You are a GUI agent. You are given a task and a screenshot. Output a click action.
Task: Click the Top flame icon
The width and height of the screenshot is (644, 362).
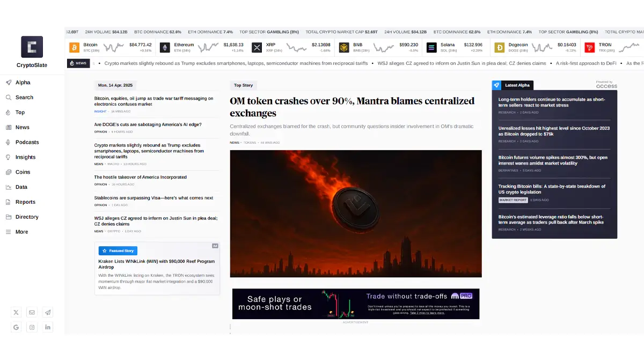click(9, 113)
